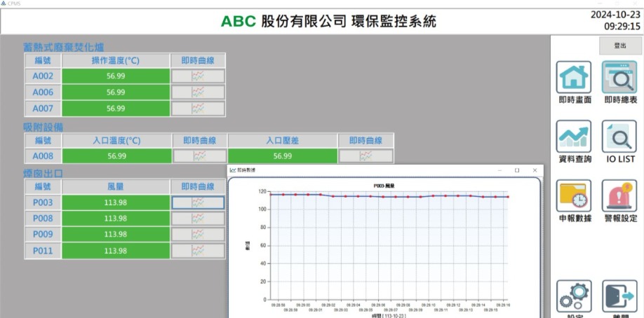Open 警報設定 alarm settings icon
The image size is (644, 318).
[x=619, y=195]
